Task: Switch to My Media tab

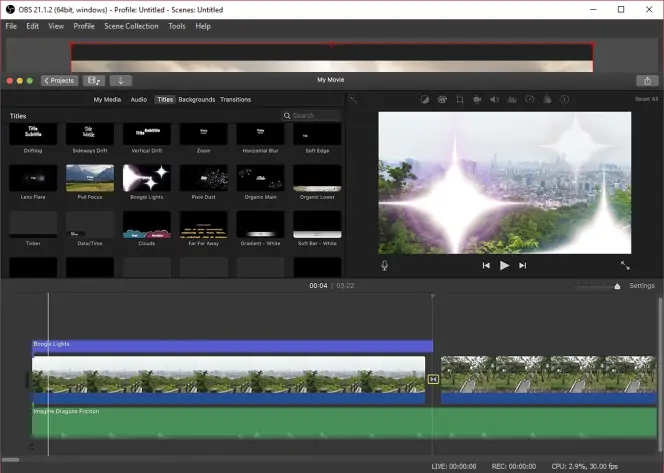Action: click(107, 100)
